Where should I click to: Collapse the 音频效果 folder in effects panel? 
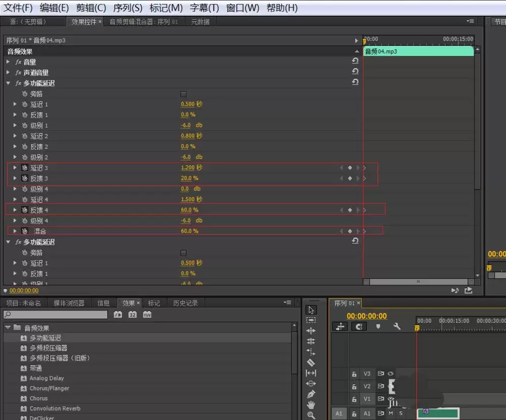point(8,328)
